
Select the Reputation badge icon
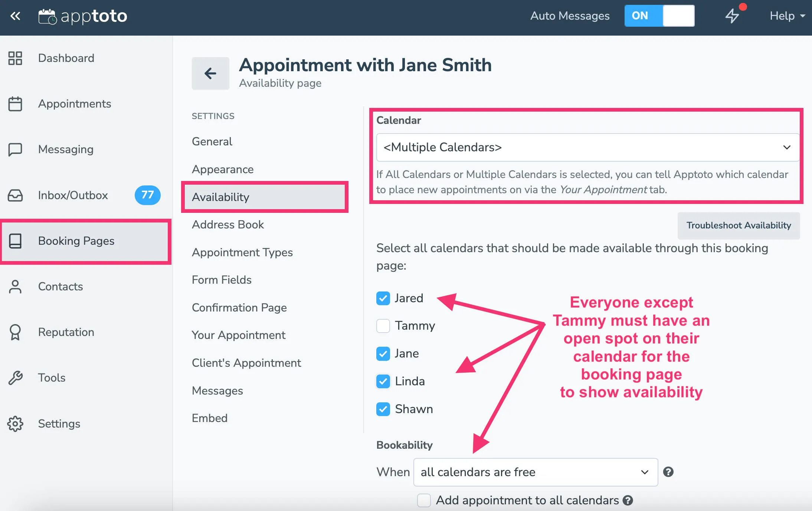[15, 332]
